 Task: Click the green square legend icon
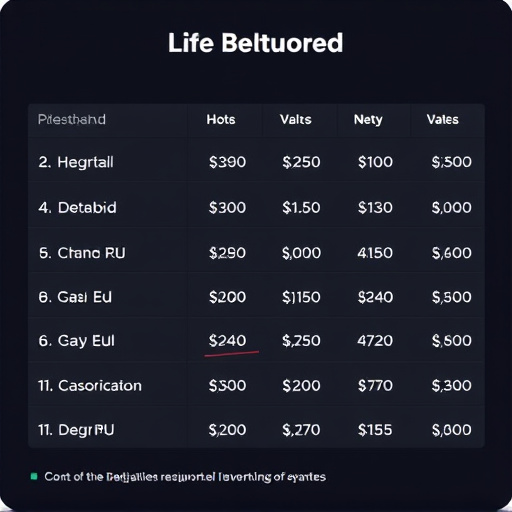[x=34, y=476]
